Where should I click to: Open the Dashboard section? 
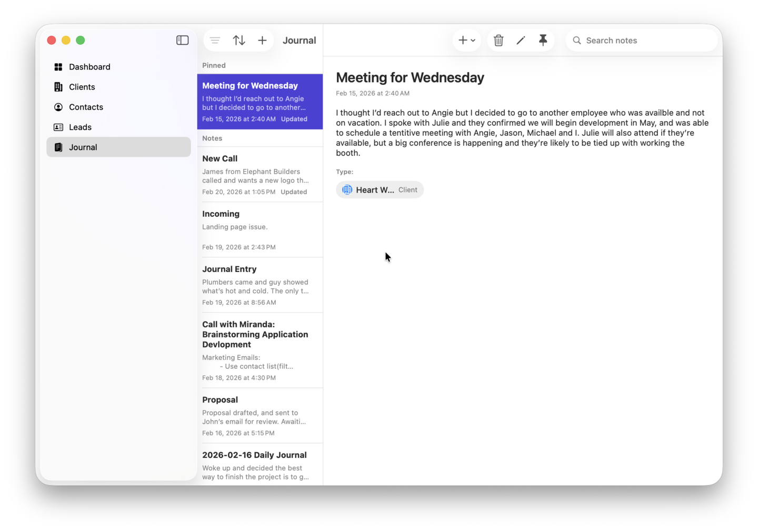click(x=89, y=67)
